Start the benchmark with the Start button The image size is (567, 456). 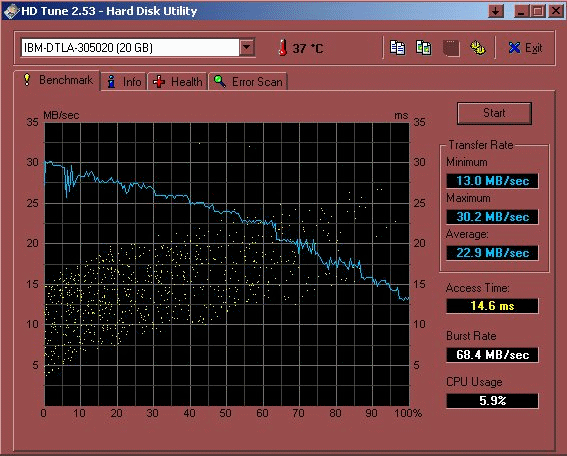point(494,113)
